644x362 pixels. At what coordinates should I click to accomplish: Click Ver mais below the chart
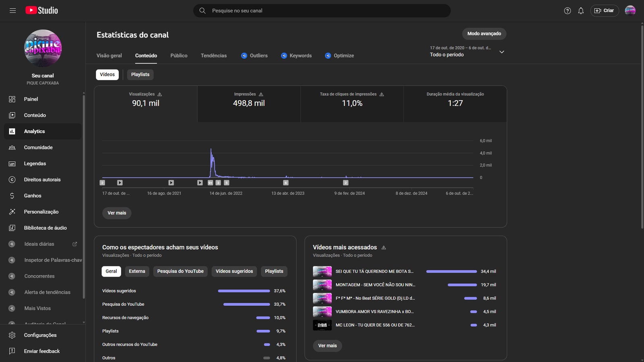pyautogui.click(x=117, y=213)
